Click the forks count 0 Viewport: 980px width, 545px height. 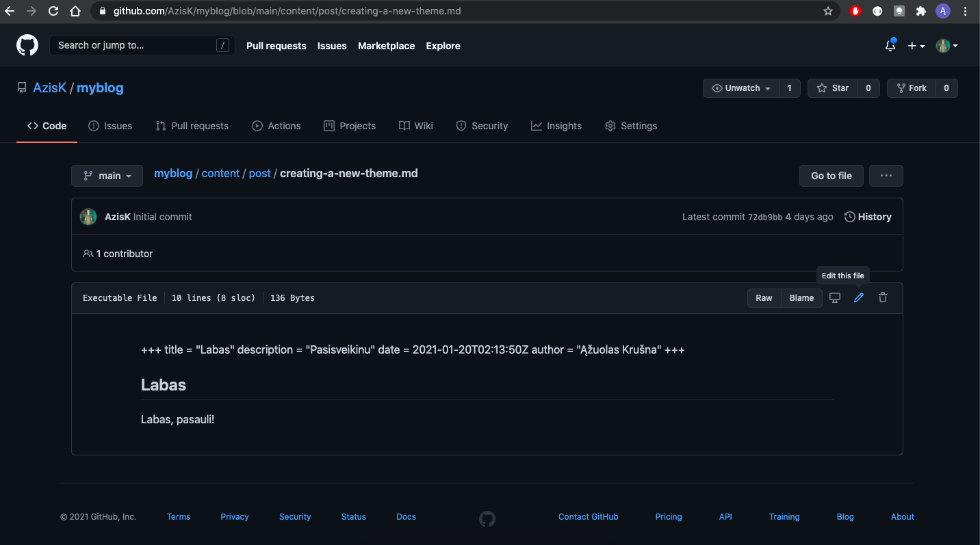(x=946, y=88)
